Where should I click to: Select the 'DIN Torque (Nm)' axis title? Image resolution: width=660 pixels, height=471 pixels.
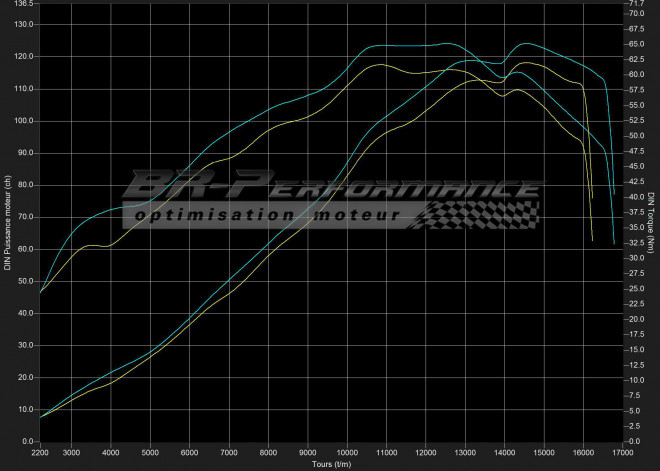click(x=651, y=222)
